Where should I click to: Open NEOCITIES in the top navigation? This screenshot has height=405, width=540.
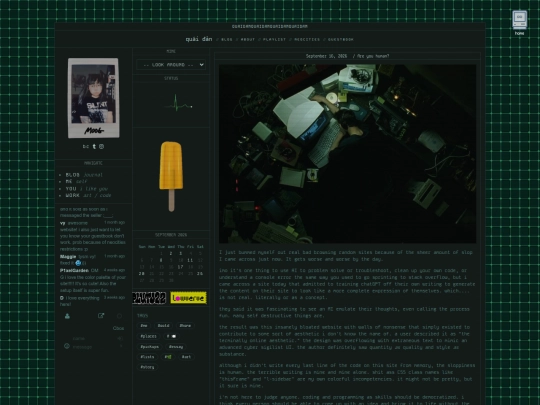[307, 40]
